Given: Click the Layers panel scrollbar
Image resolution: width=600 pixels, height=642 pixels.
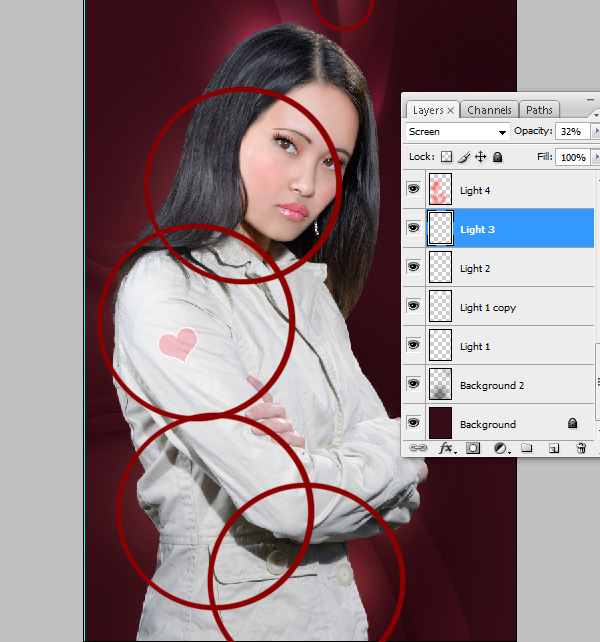Looking at the screenshot, I should (x=598, y=383).
